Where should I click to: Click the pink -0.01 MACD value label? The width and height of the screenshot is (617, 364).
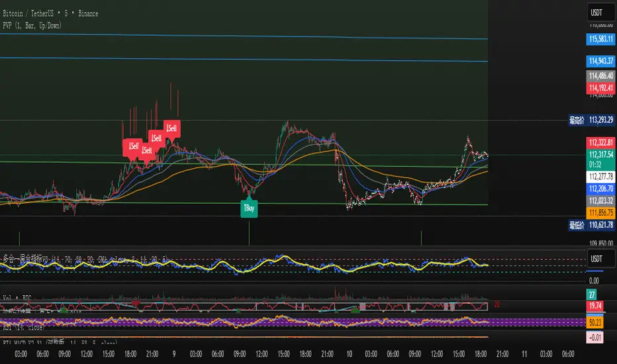coord(595,338)
